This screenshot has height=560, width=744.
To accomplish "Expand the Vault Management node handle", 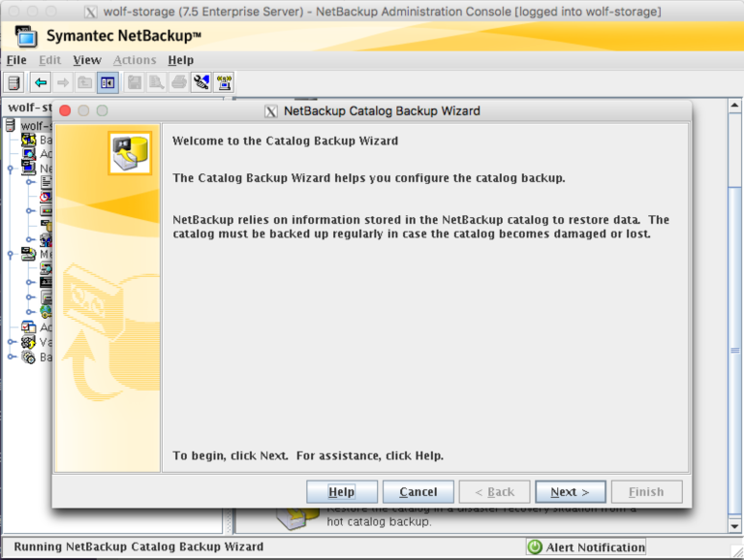I will 11,342.
